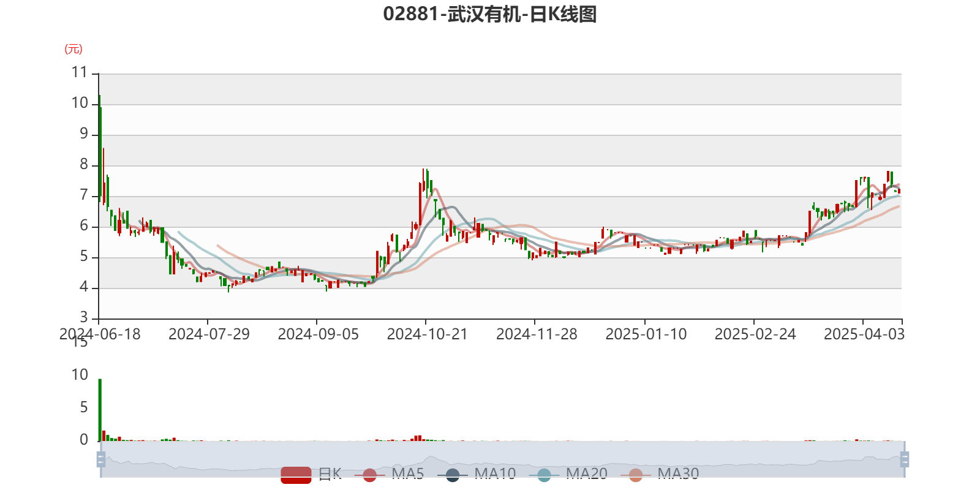The image size is (980, 490).
Task: Click the 2025-01-10 date label
Action: [646, 334]
